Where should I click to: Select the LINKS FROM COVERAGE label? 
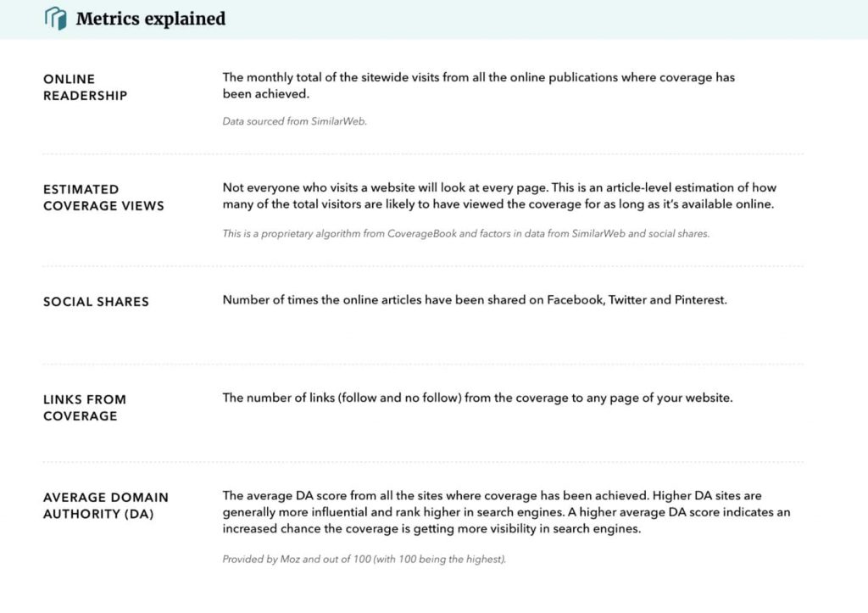(x=84, y=408)
